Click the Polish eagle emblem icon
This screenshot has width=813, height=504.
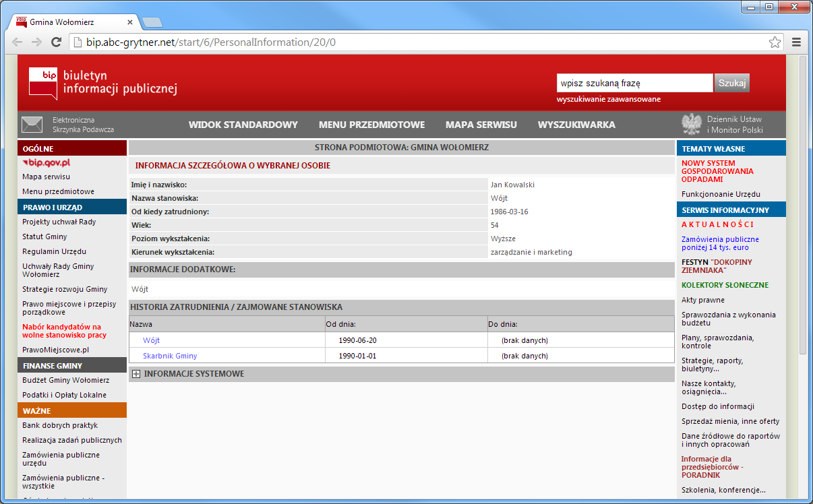point(692,125)
